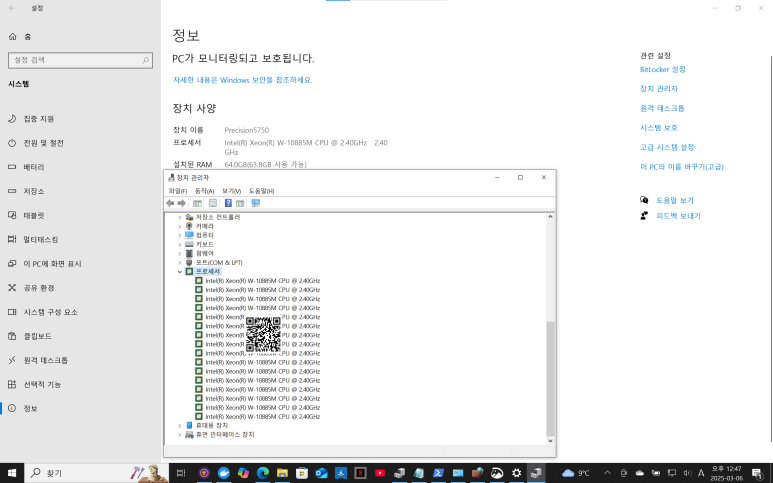Select the 휴먼 인터페이스 장치 tree label
This screenshot has height=483, width=773.
tap(225, 435)
